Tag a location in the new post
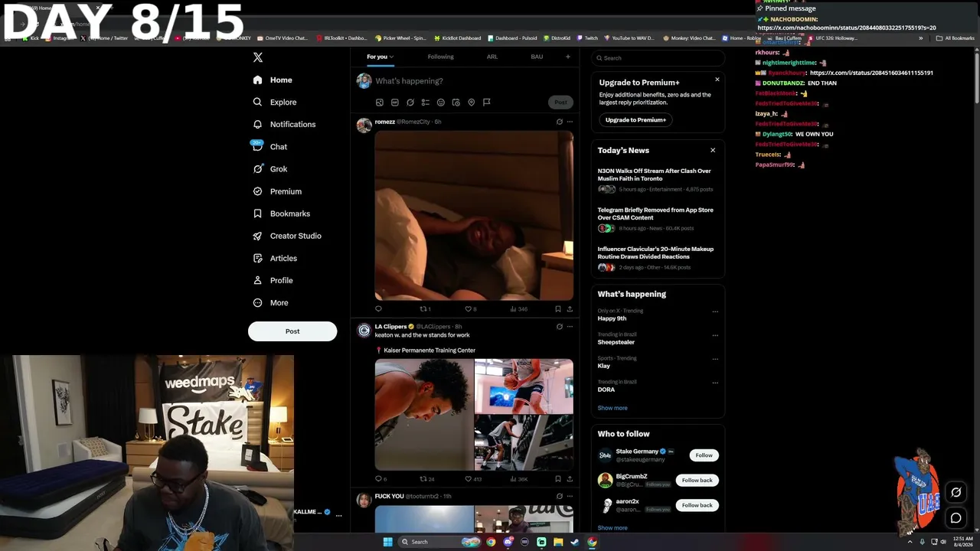Screen dimensions: 980x551 pyautogui.click(x=471, y=103)
